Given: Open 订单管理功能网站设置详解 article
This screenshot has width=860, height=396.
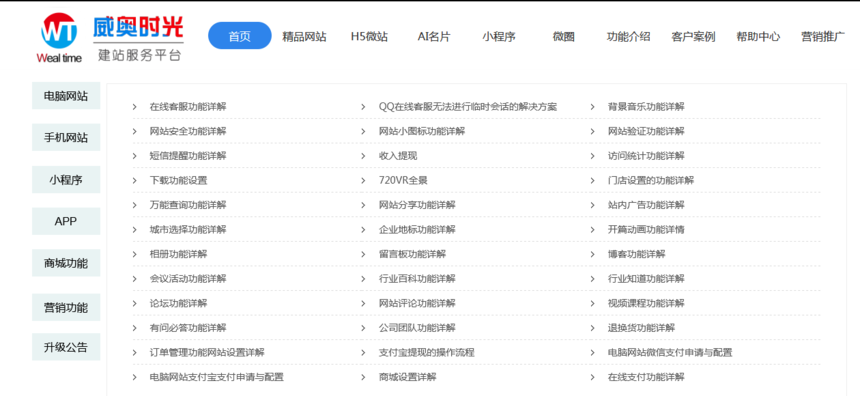Looking at the screenshot, I should (207, 352).
